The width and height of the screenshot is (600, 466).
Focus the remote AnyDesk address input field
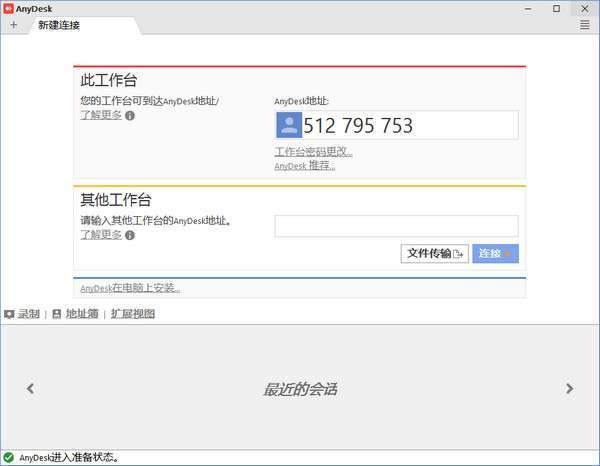pyautogui.click(x=396, y=226)
